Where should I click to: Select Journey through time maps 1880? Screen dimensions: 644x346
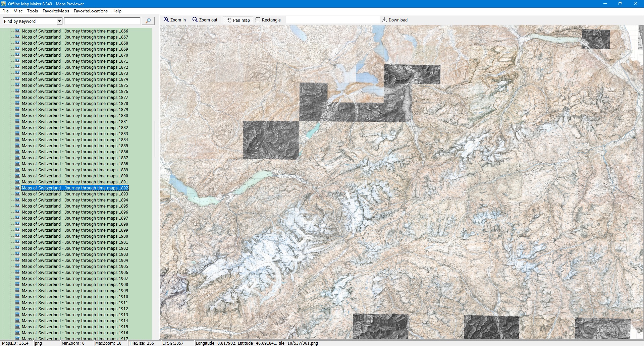pos(75,116)
